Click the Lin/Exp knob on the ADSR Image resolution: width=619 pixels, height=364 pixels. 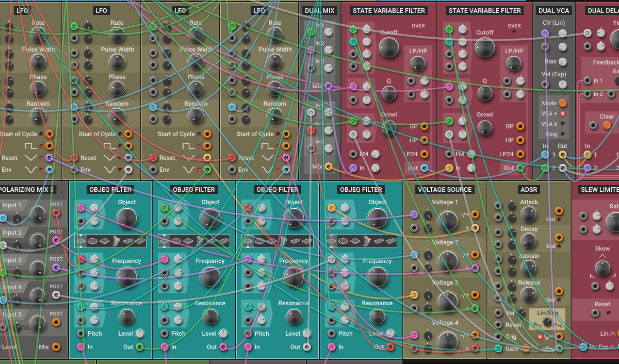click(548, 322)
